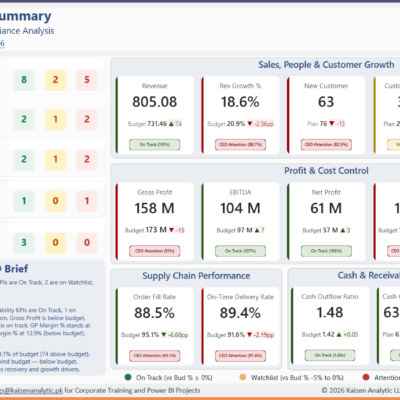
Task: Open the kaizenanalytic.pk email link
Action: 31,390
